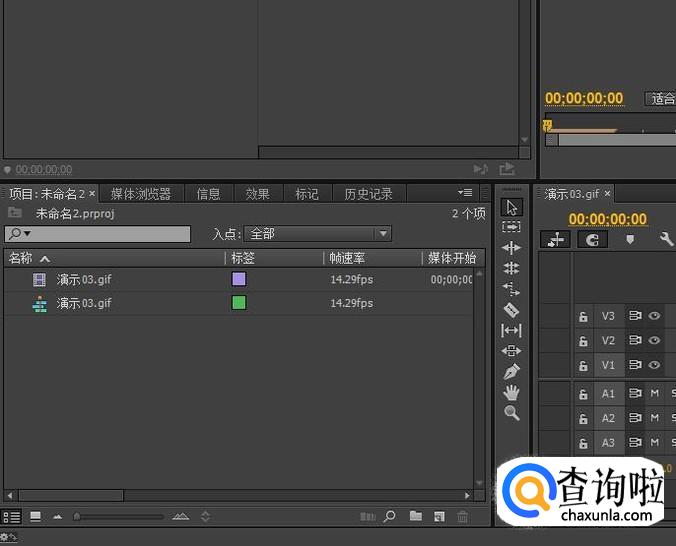Open the 历史记录 tab
This screenshot has width=676, height=546.
click(368, 194)
